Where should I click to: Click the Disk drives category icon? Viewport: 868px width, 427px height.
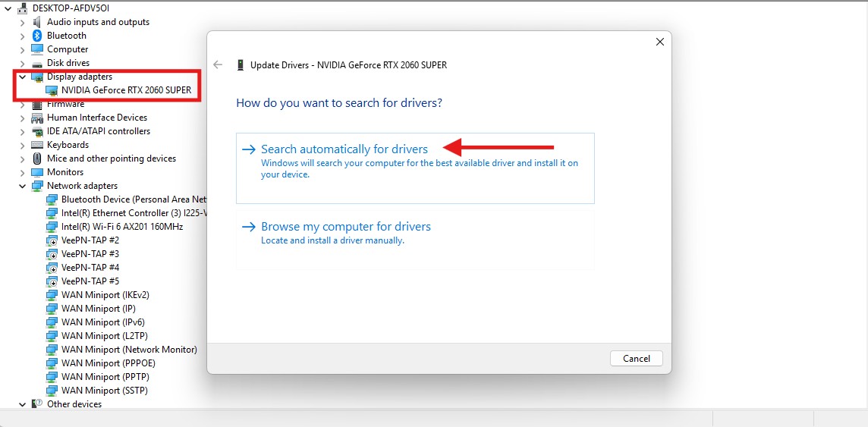click(x=37, y=63)
